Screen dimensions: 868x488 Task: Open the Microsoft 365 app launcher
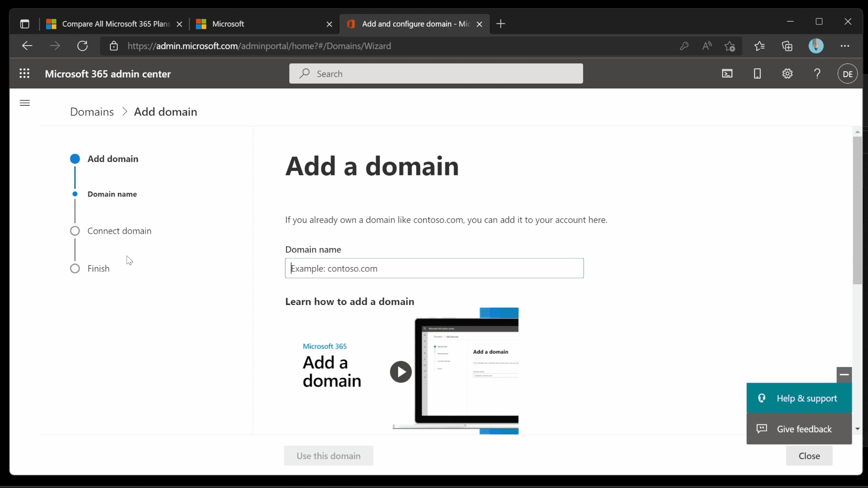[24, 73]
